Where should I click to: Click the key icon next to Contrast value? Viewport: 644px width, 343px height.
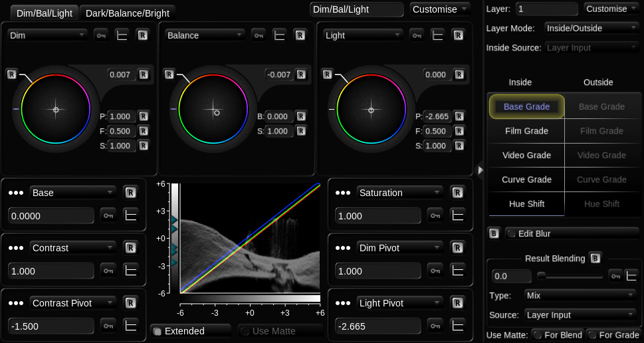tap(107, 271)
